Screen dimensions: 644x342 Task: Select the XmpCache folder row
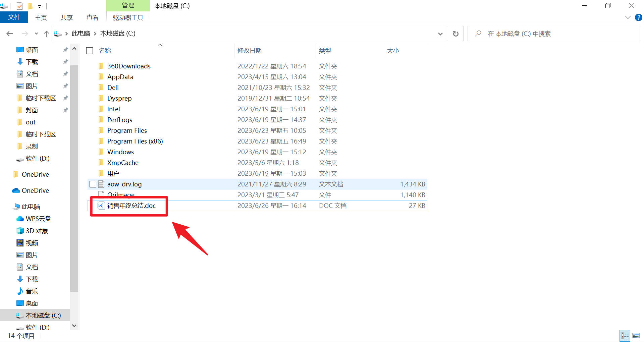(x=257, y=163)
